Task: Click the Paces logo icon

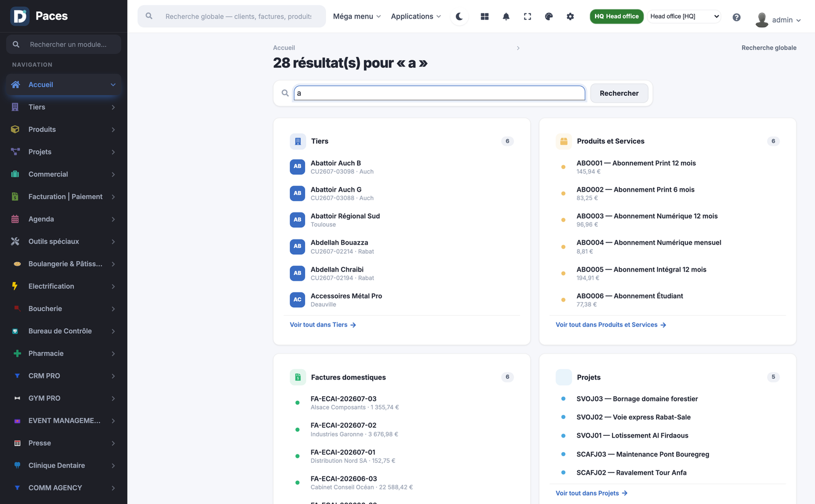Action: coord(20,16)
